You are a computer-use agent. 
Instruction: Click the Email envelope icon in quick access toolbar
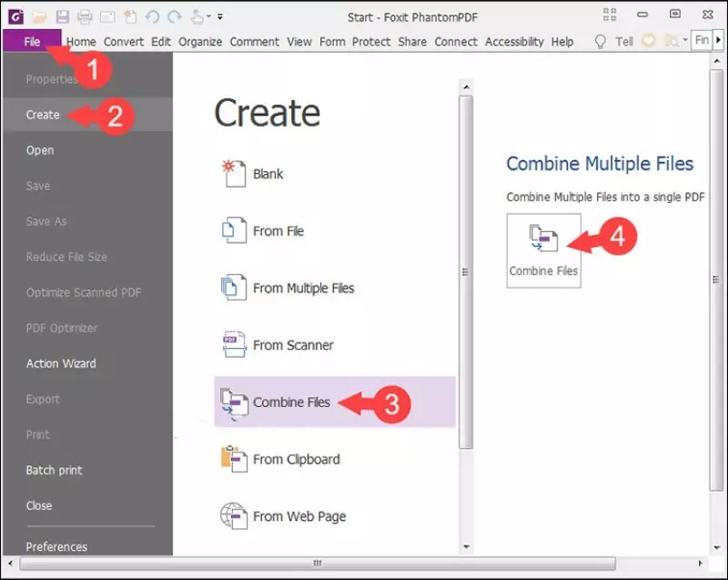107,17
